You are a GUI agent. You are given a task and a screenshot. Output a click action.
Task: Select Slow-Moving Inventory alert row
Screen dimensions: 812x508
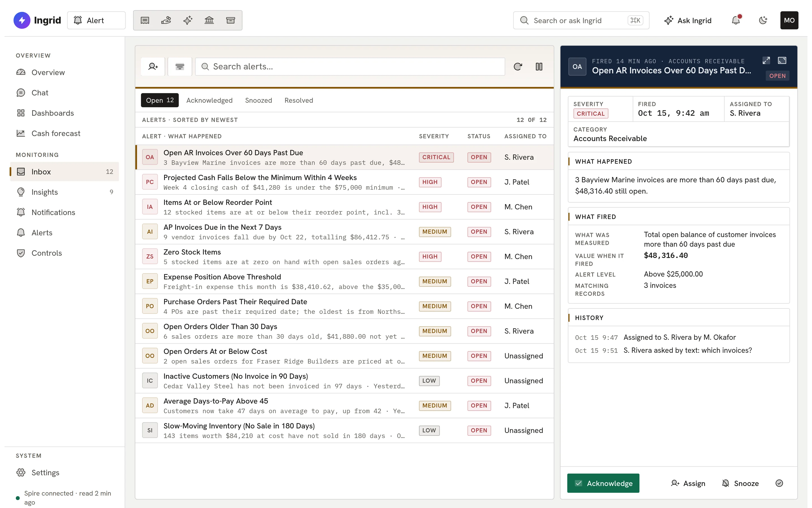pos(345,430)
